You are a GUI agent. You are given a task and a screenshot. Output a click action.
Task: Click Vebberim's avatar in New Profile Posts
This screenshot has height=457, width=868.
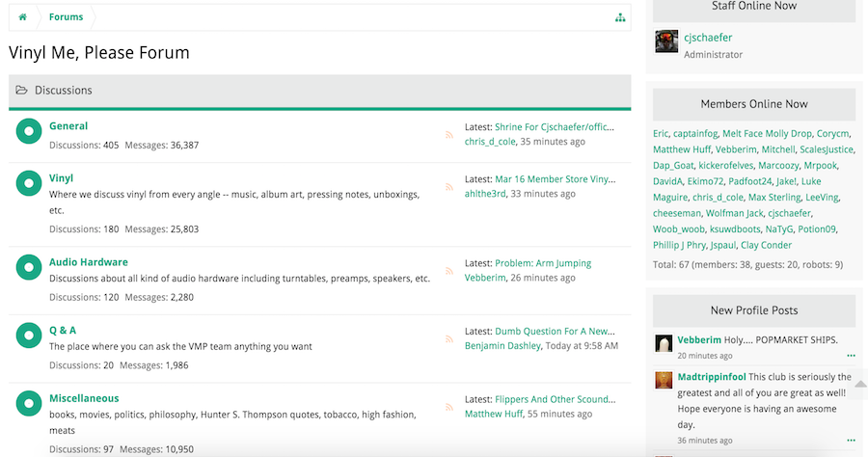[x=664, y=343]
